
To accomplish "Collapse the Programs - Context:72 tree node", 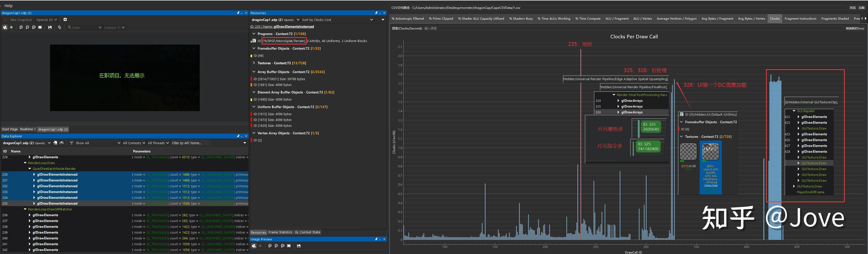I will 254,34.
